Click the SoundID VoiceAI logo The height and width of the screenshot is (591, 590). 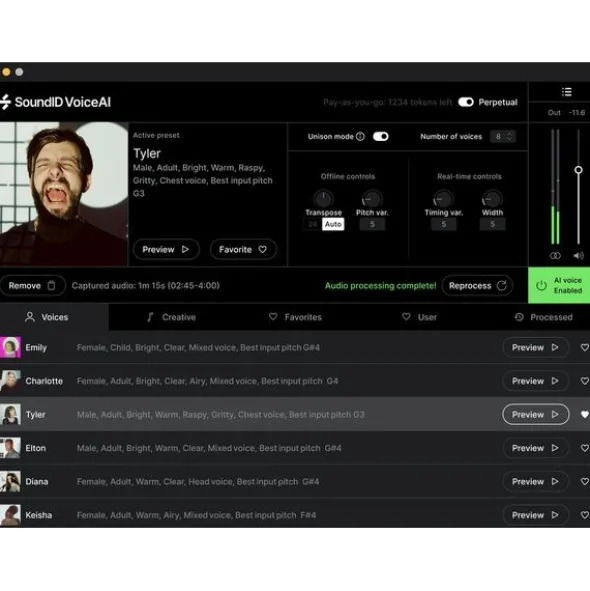tap(55, 102)
